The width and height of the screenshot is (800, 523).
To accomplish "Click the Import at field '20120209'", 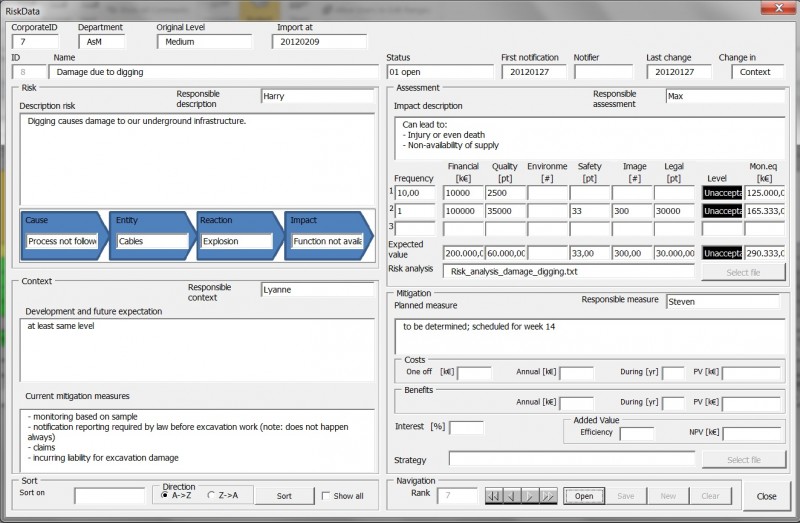I will [x=319, y=42].
